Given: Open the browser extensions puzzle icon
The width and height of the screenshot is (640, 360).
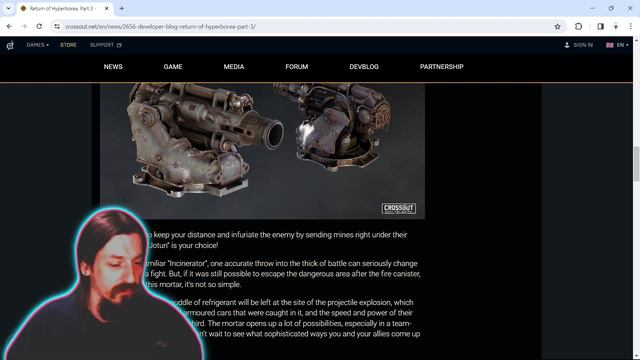Looking at the screenshot, I should pyautogui.click(x=578, y=27).
